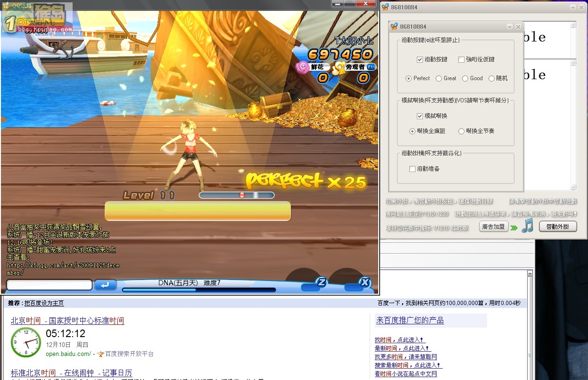Click the 05:12:12 time readout
Image resolution: width=588 pixels, height=380 pixels.
(x=66, y=334)
